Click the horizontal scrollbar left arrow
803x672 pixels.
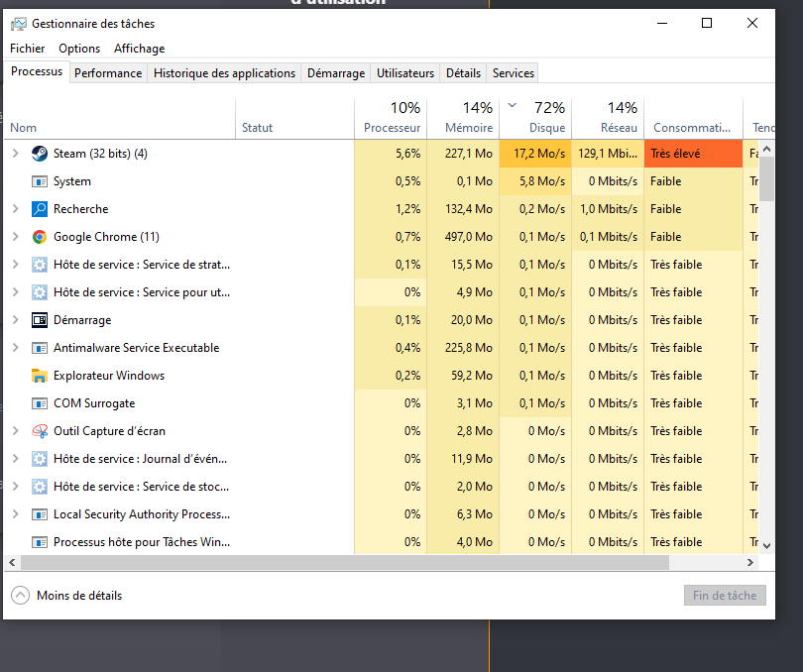click(x=12, y=562)
